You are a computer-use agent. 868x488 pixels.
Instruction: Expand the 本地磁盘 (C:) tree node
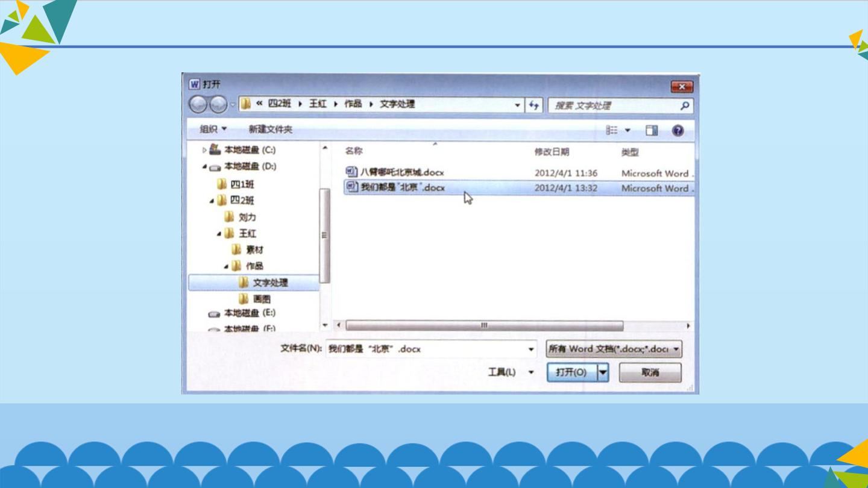click(204, 150)
